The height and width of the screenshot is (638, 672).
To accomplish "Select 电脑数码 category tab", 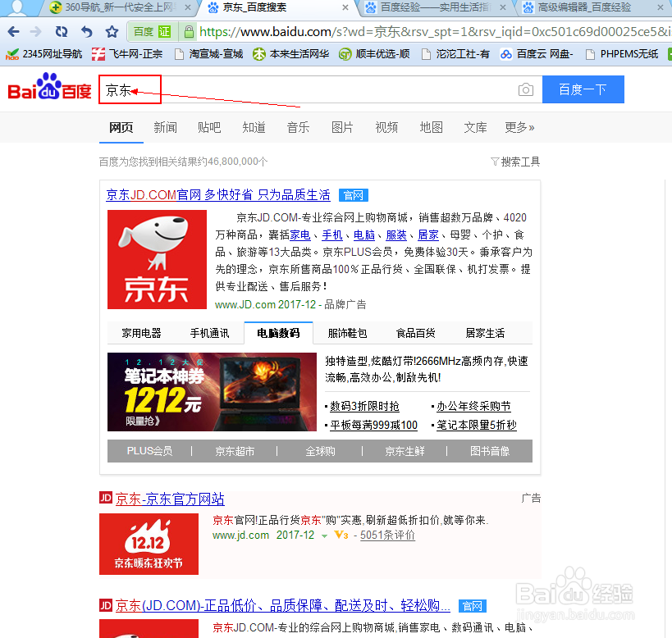I will (x=279, y=333).
